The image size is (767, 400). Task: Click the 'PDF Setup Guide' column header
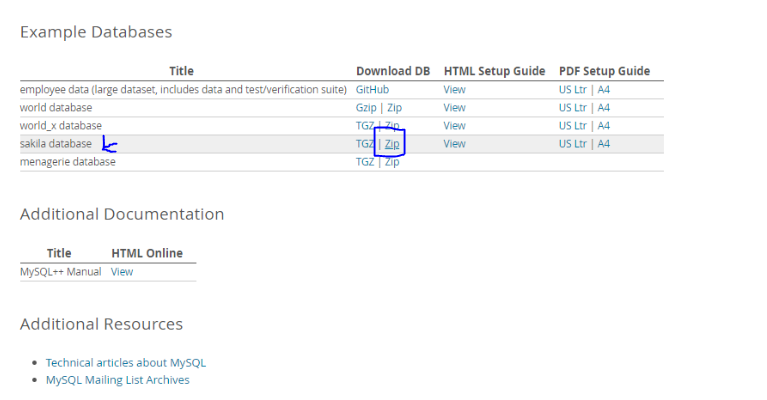click(605, 71)
